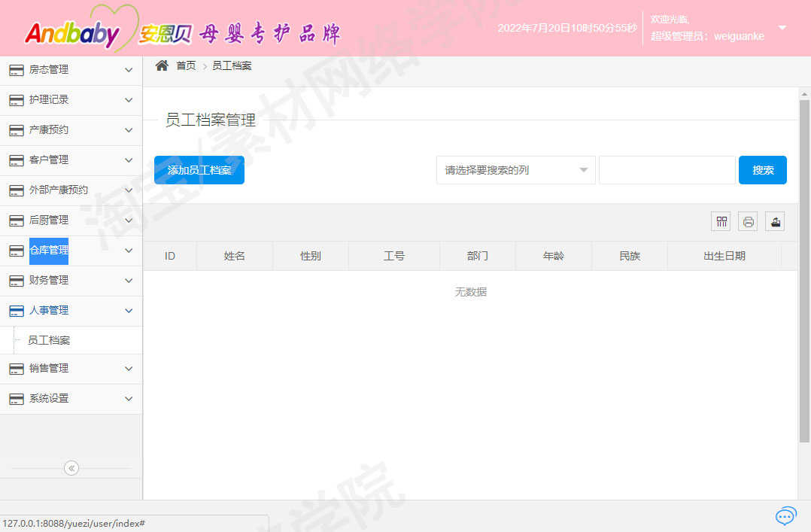Click the home icon in breadcrumb

[x=162, y=65]
